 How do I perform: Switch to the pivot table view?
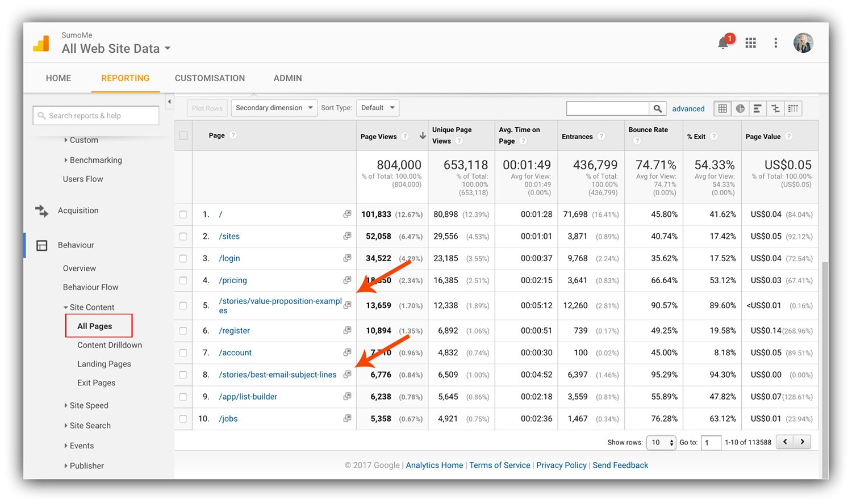click(x=793, y=108)
